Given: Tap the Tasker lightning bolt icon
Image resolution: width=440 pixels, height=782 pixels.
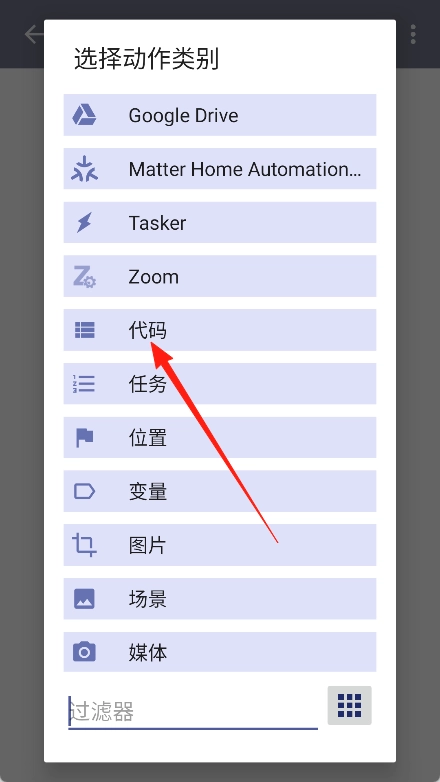Looking at the screenshot, I should 84,222.
